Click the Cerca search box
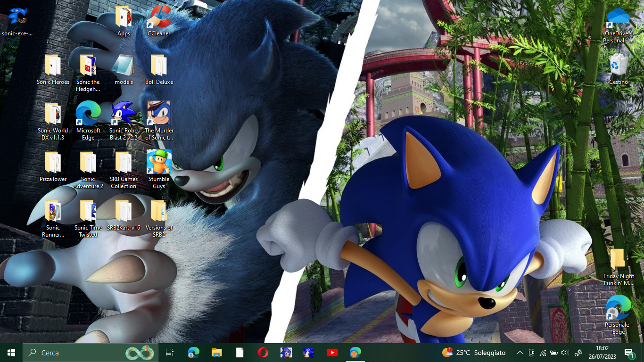Viewport: 644px width, 362px height. (x=90, y=353)
